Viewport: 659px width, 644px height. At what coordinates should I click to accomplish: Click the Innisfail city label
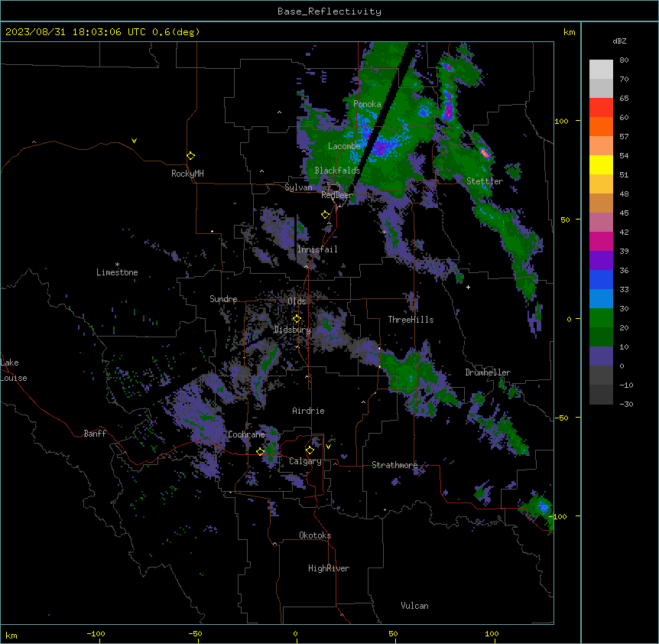(317, 249)
